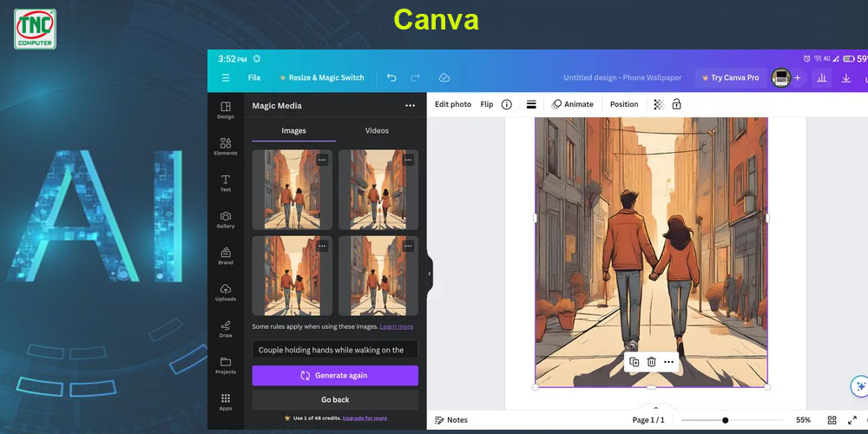868x434 pixels.
Task: Switch to the Videos tab
Action: [377, 131]
